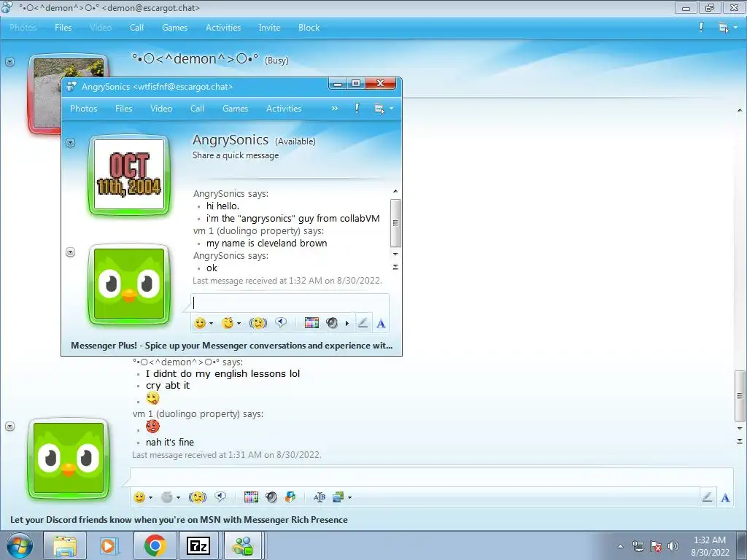This screenshot has height=560, width=747.
Task: Collapse own Duolingo picture in demon window
Action: click(10, 426)
